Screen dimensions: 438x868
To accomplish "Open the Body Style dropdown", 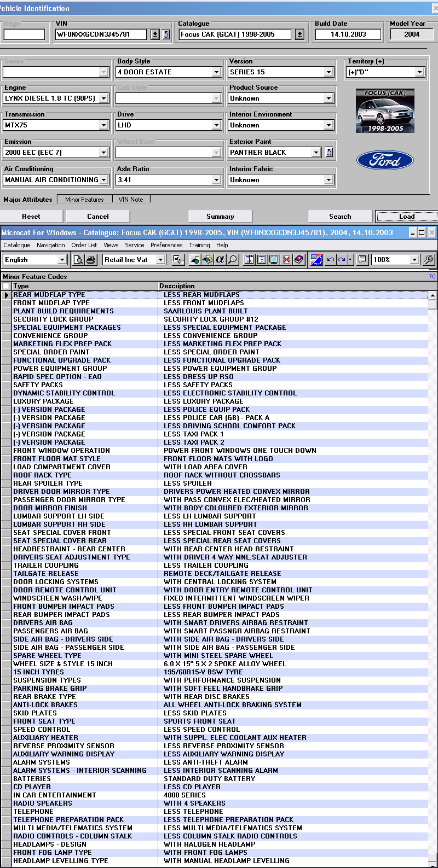I will (x=216, y=72).
